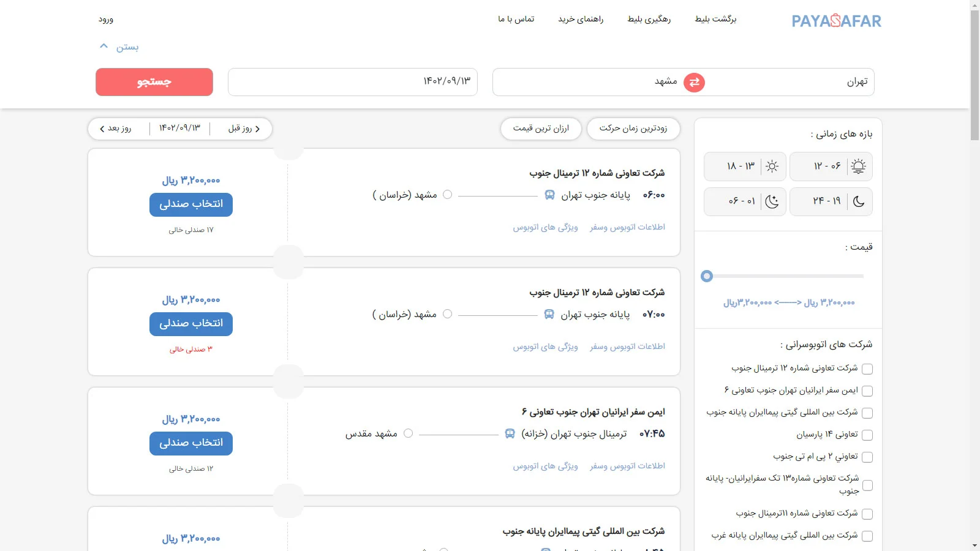980x551 pixels.
Task: Click destination circle marker on the ۰۶:۰۰ trip
Action: click(447, 195)
